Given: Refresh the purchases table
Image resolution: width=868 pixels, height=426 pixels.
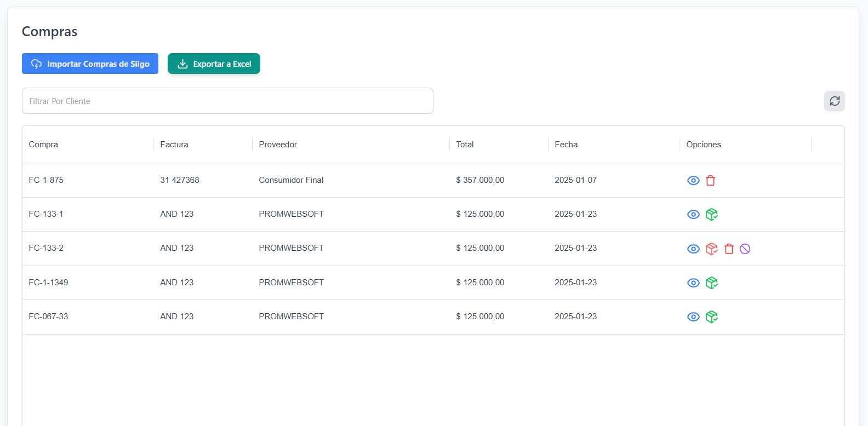Looking at the screenshot, I should point(835,101).
